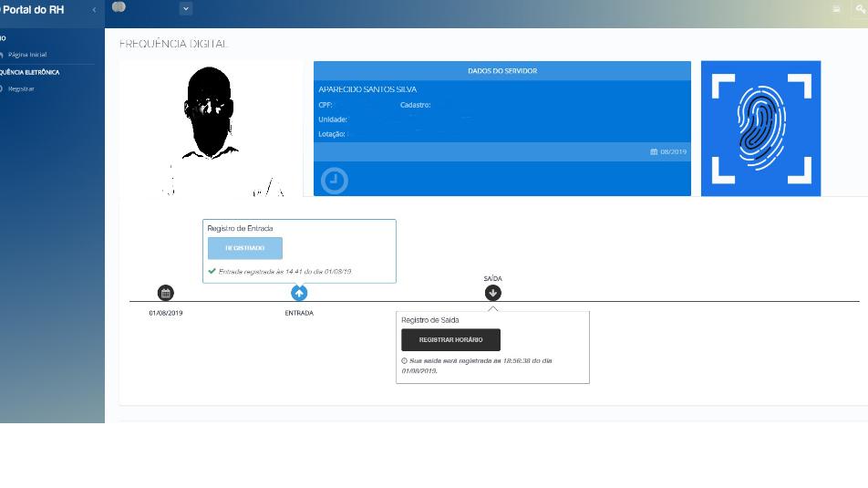Click the fingerprint scanner icon
The width and height of the screenshot is (868, 488).
click(760, 129)
